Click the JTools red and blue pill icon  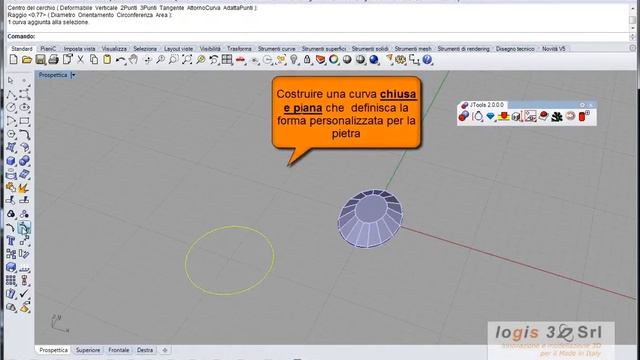[464, 117]
